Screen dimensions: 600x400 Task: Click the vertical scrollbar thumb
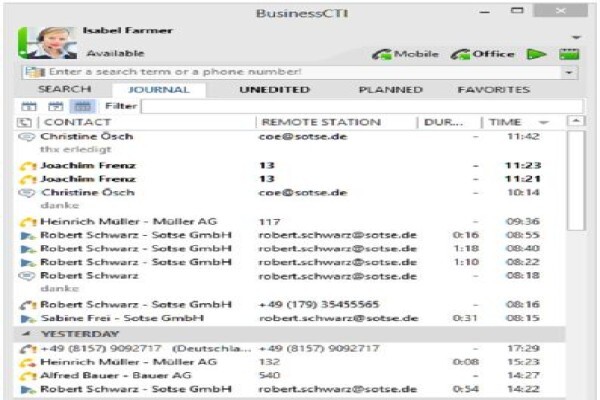(x=576, y=180)
